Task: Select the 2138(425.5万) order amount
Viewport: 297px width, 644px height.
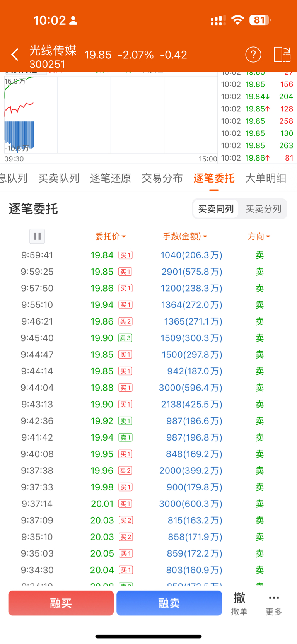Action: [192, 404]
